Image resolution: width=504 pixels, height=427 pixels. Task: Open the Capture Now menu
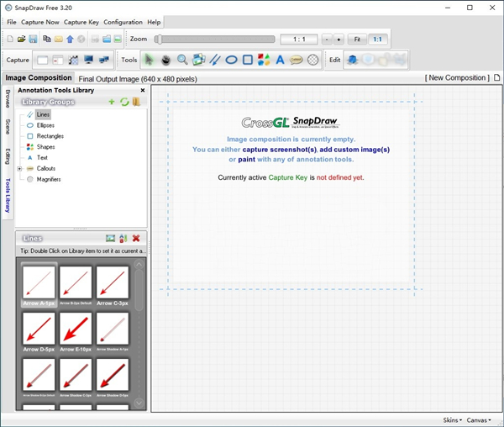point(40,22)
